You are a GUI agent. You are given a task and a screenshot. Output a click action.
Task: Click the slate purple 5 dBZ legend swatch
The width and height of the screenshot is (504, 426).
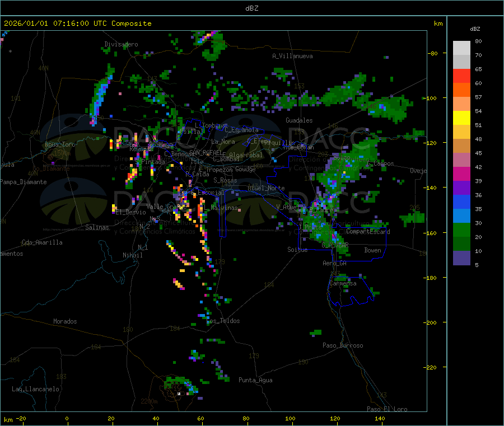(x=461, y=258)
